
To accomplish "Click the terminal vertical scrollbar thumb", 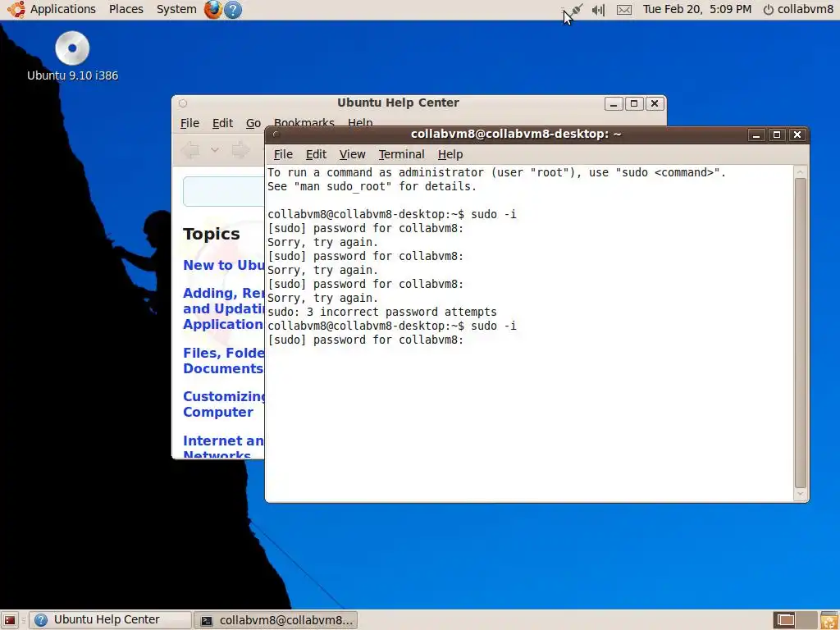I will pos(801,332).
